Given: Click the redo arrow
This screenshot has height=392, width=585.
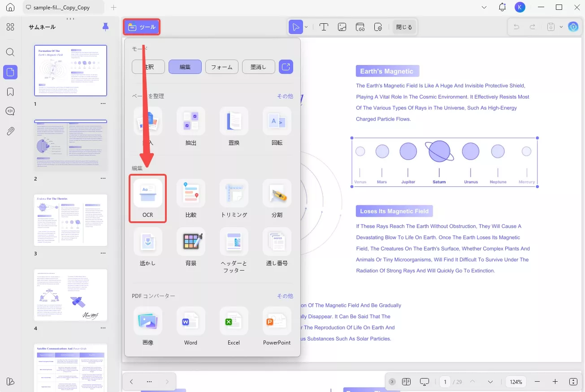Looking at the screenshot, I should pyautogui.click(x=533, y=27).
